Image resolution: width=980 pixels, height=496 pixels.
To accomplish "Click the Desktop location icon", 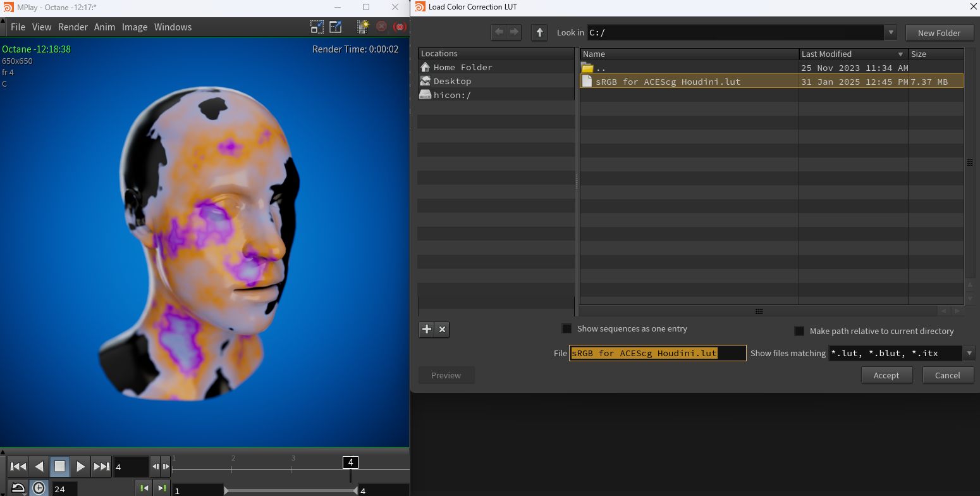I will click(425, 81).
